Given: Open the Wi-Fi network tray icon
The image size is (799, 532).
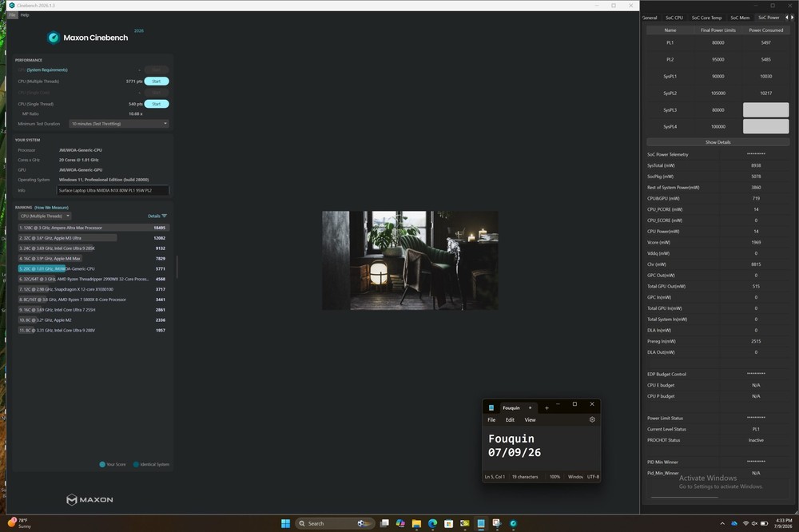Looking at the screenshot, I should (746, 523).
